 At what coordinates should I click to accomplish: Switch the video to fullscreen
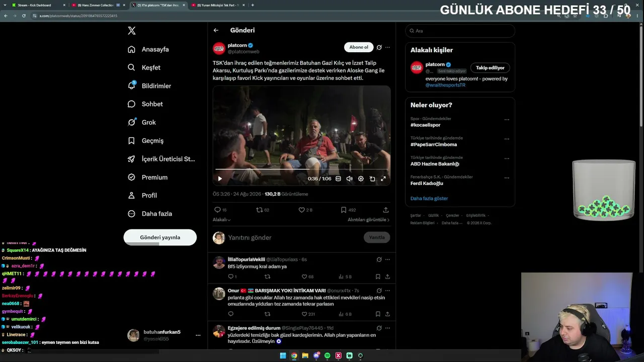[383, 178]
